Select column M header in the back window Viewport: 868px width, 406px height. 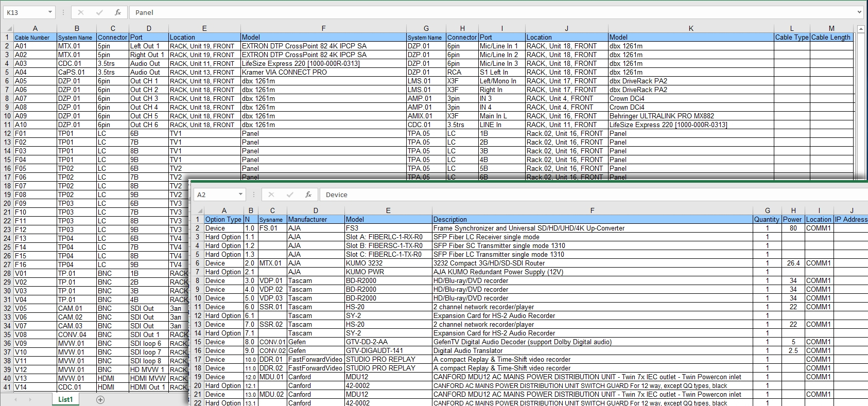[x=831, y=28]
